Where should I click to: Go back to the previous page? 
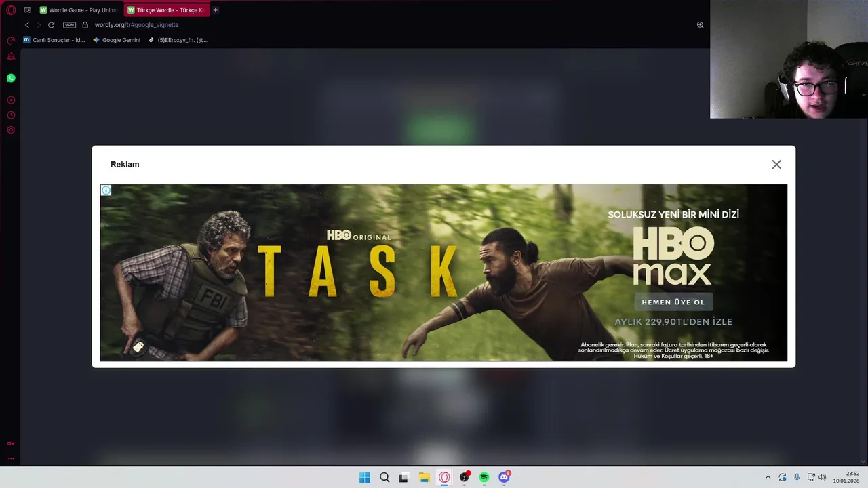27,25
